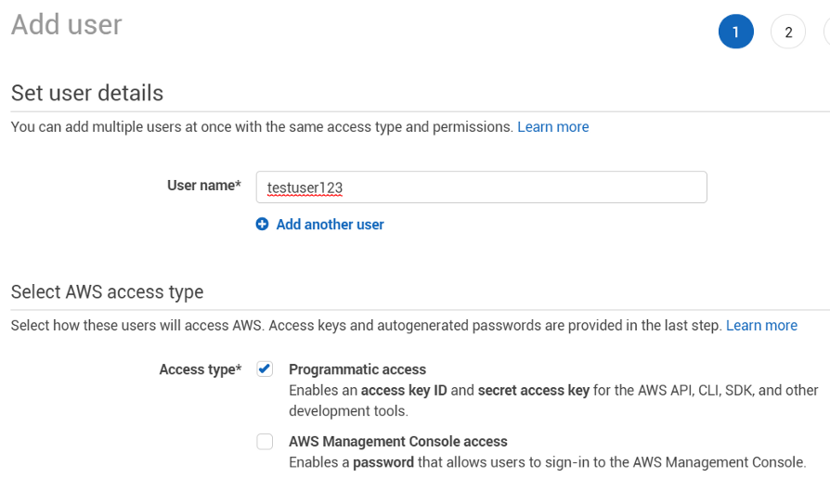Click the AWS Management Console access label
The image size is (830, 504).
click(398, 441)
